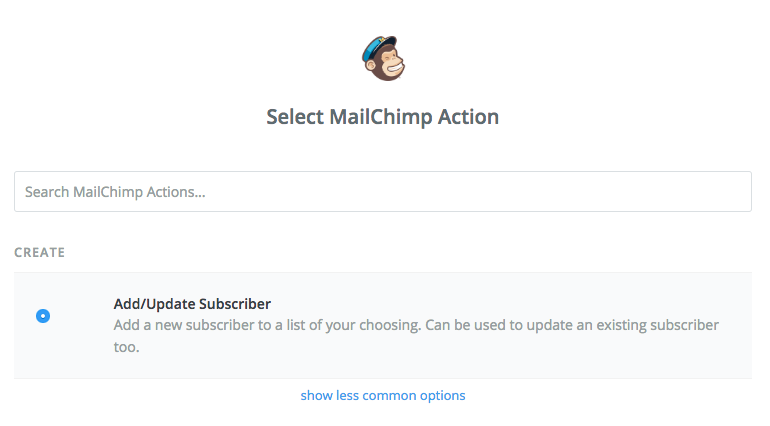Click the word "Subscriber" in action title
The image size is (770, 426).
[x=236, y=303]
